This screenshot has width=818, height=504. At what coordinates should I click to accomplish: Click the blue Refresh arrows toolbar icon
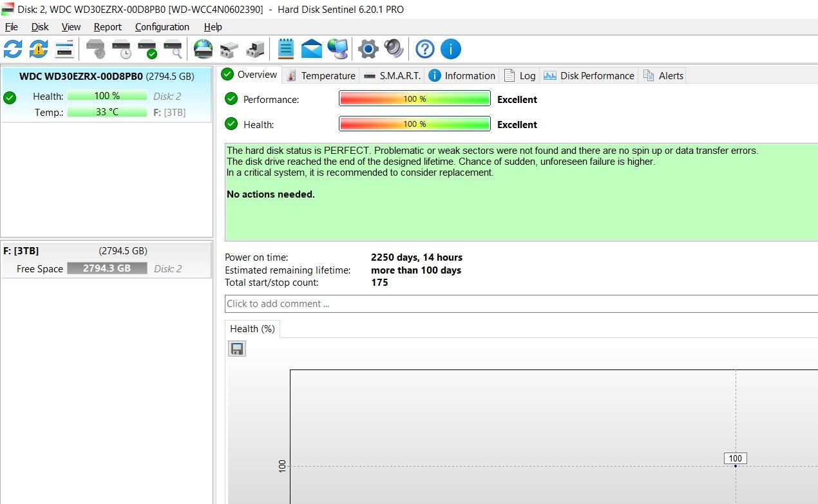[x=13, y=49]
